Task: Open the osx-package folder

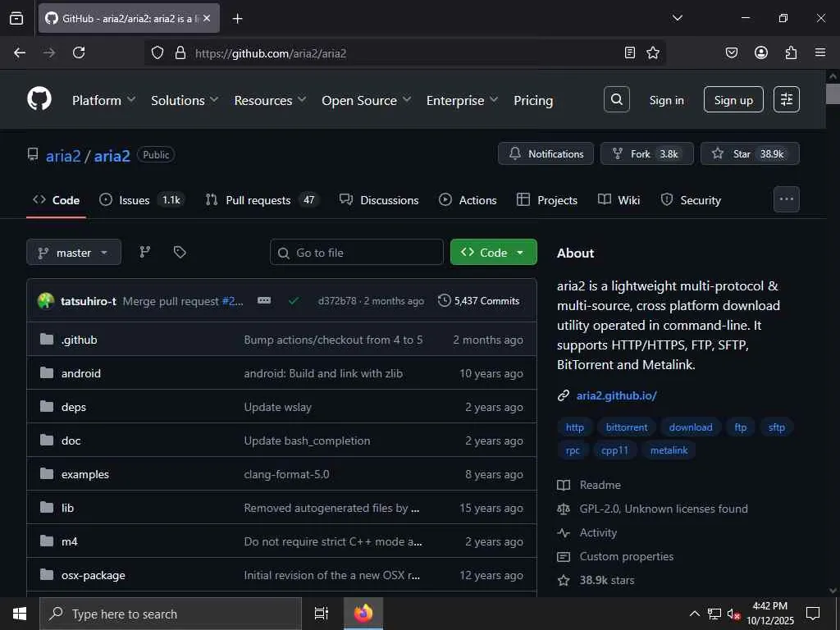Action: (94, 575)
